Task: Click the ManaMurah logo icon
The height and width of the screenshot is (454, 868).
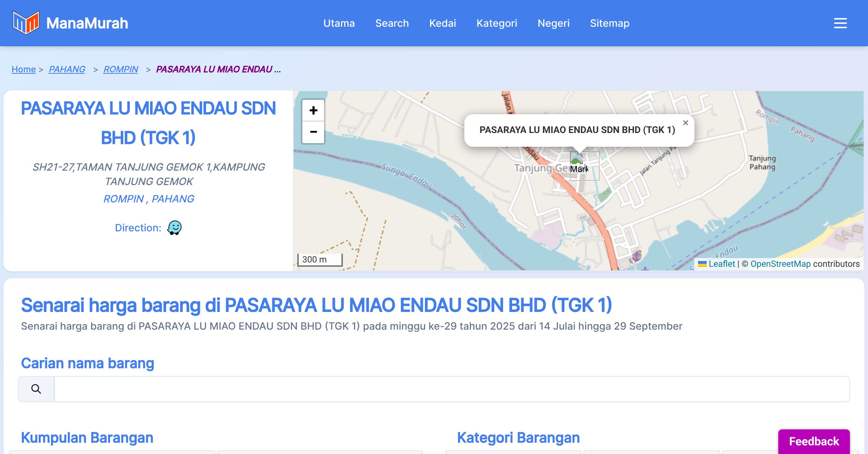Action: click(x=26, y=23)
